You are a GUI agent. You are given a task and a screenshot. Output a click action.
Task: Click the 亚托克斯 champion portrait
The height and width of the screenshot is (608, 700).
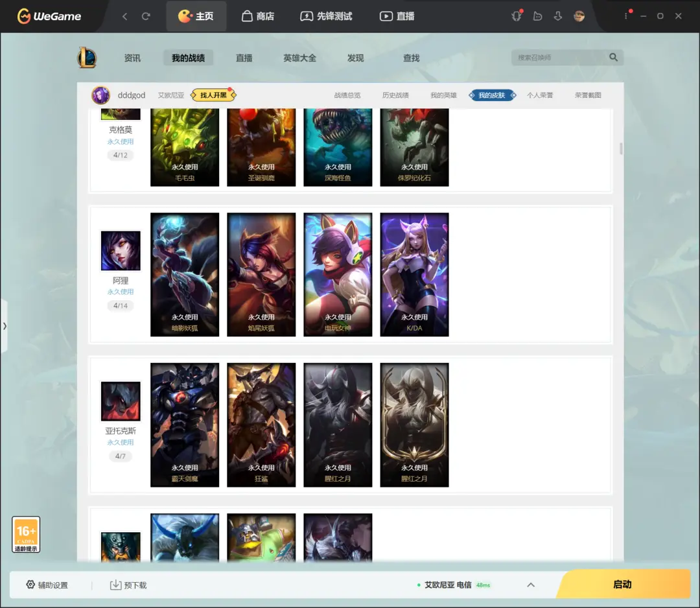pos(121,401)
